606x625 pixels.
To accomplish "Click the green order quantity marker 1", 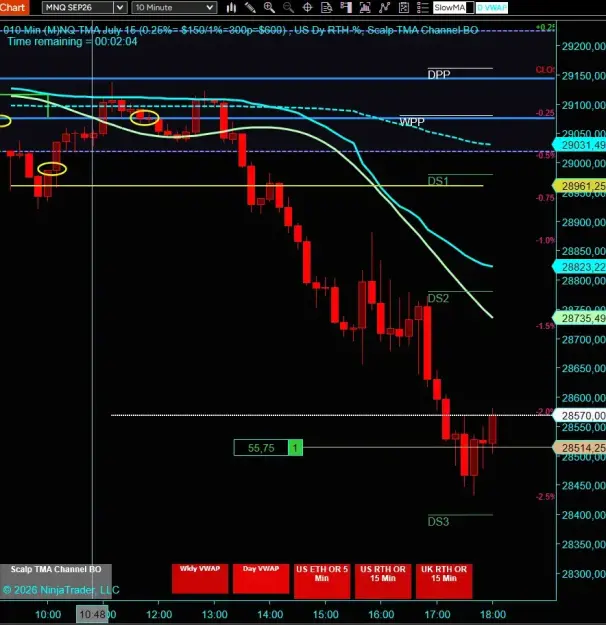I will 295,448.
